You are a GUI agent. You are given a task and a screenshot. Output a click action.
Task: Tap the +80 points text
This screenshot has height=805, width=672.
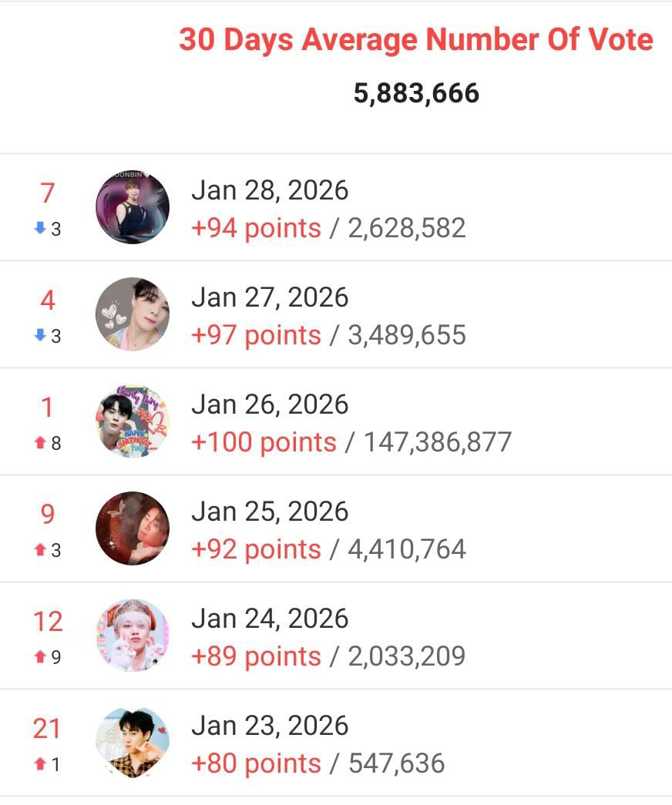[x=256, y=763]
